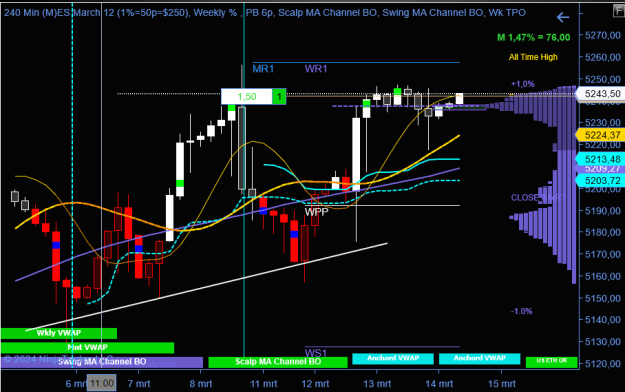
Task: Click the All Time High label
Action: coord(533,57)
